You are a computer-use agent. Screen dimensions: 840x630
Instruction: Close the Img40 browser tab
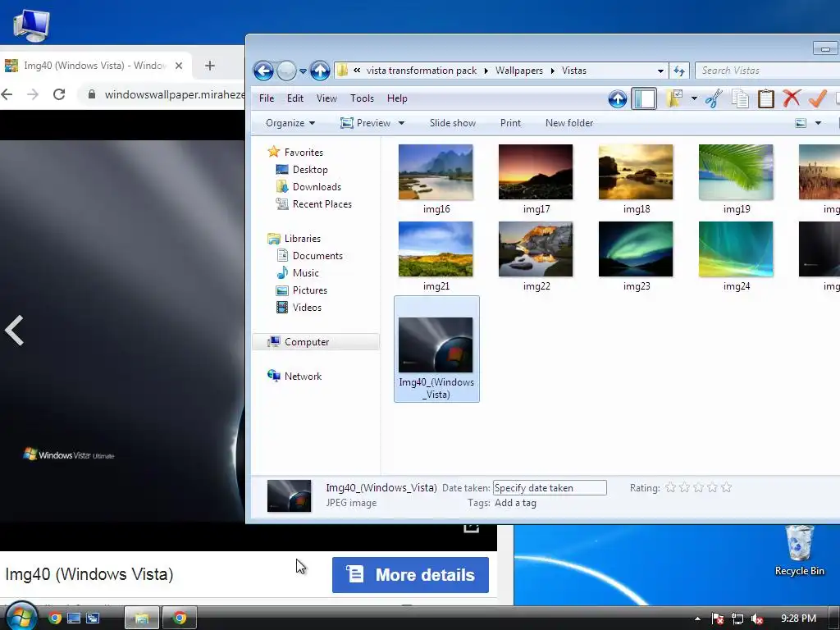click(179, 66)
